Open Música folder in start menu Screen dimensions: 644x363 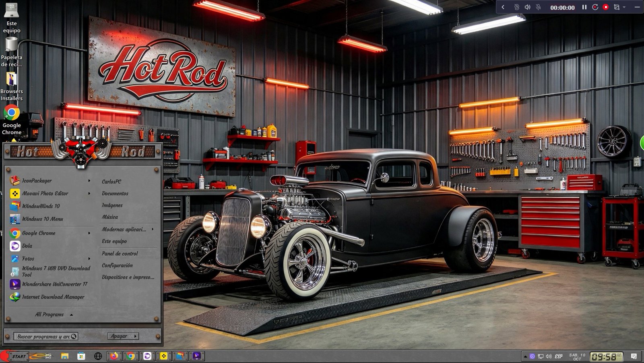pos(110,217)
